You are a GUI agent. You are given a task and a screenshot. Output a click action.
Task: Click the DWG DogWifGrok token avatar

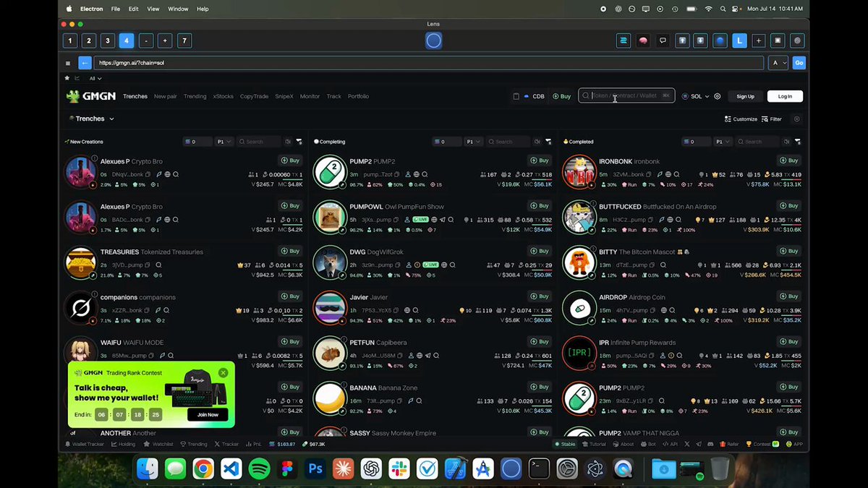tap(330, 262)
